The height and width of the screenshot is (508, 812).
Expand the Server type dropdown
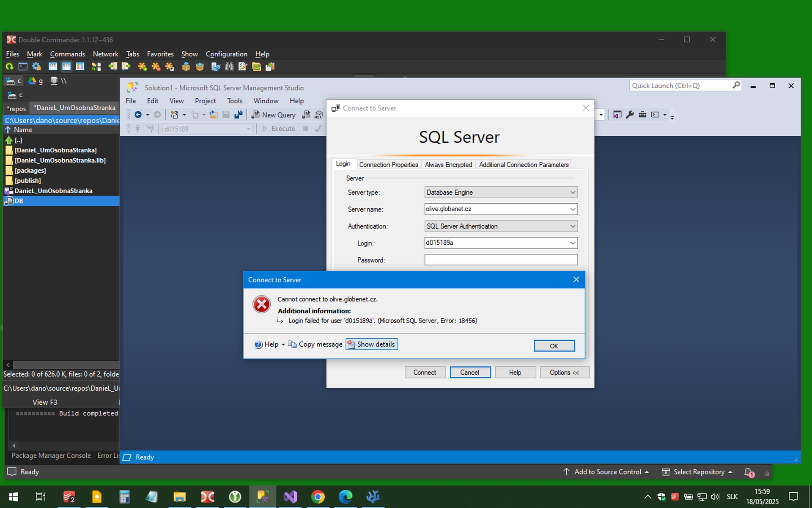click(573, 192)
